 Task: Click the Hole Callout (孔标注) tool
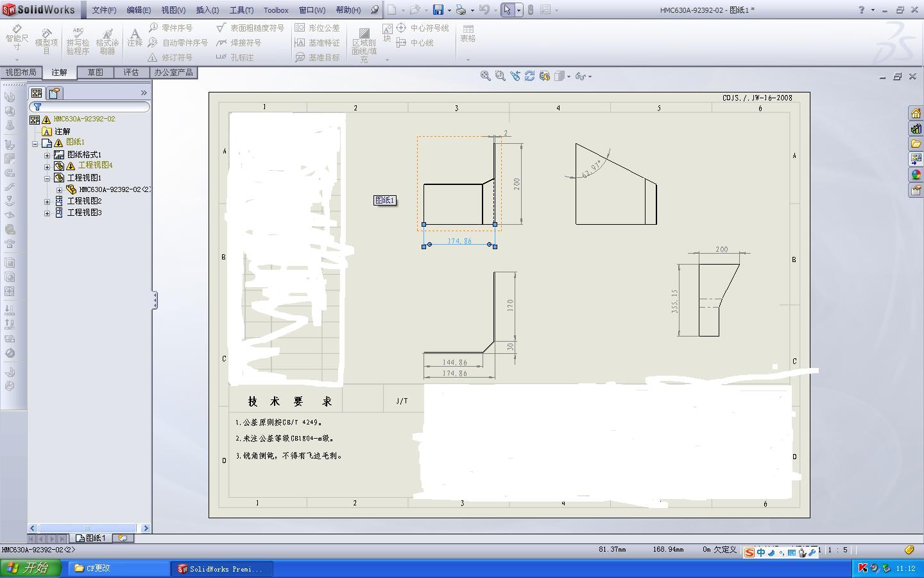click(x=235, y=58)
